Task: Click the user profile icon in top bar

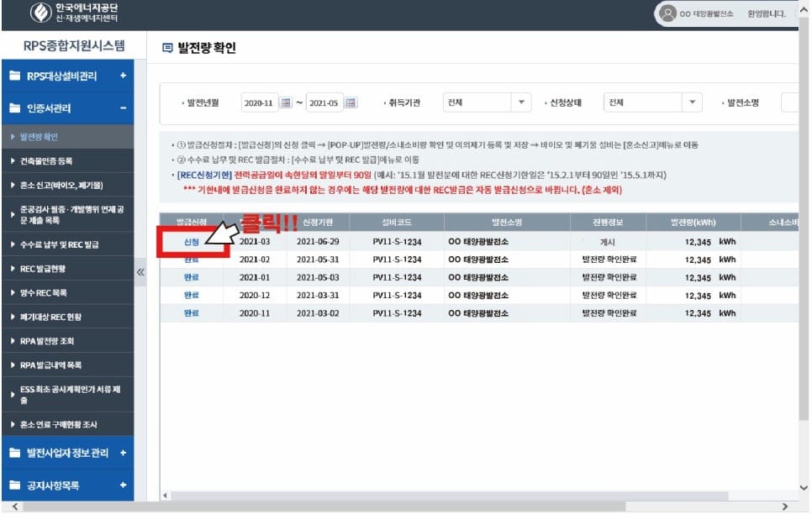Action: point(668,13)
